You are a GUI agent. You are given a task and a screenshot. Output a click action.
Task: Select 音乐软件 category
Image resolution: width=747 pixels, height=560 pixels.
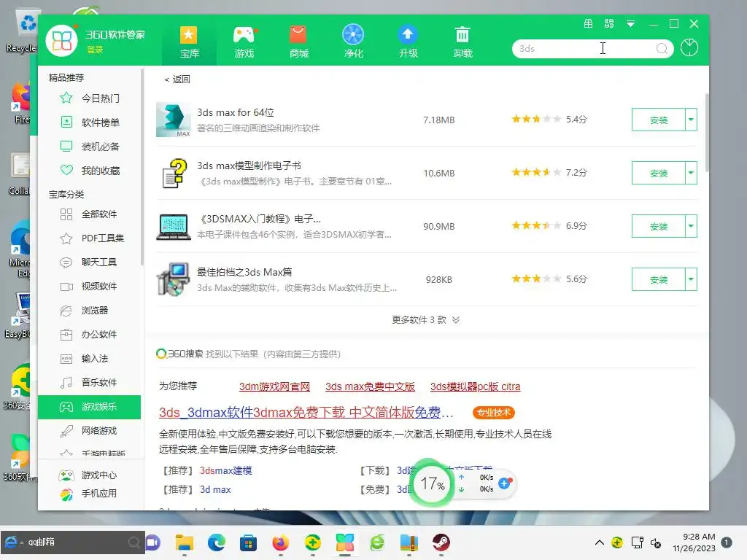click(x=90, y=382)
